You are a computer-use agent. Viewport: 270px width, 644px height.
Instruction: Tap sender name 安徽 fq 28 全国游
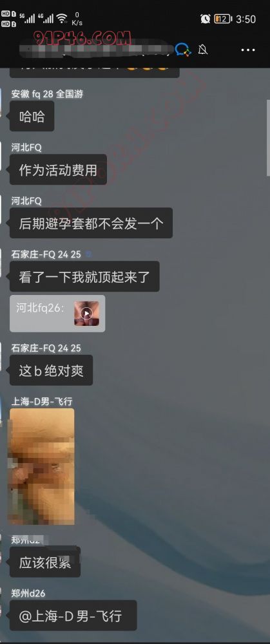(47, 94)
